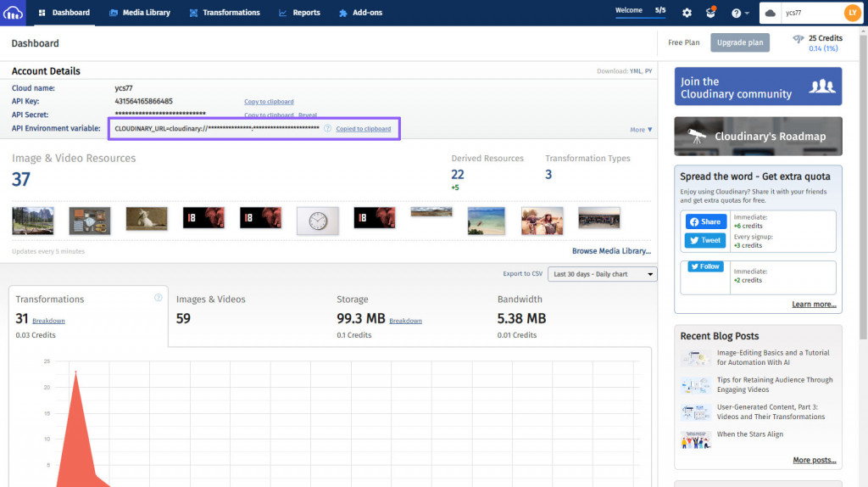Open the white cat thumbnail

click(147, 218)
